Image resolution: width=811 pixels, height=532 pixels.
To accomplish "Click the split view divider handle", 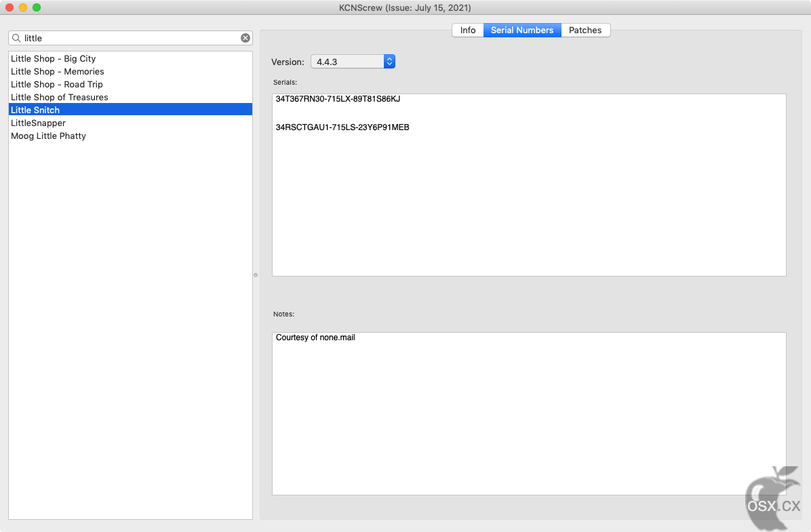I will pyautogui.click(x=256, y=275).
